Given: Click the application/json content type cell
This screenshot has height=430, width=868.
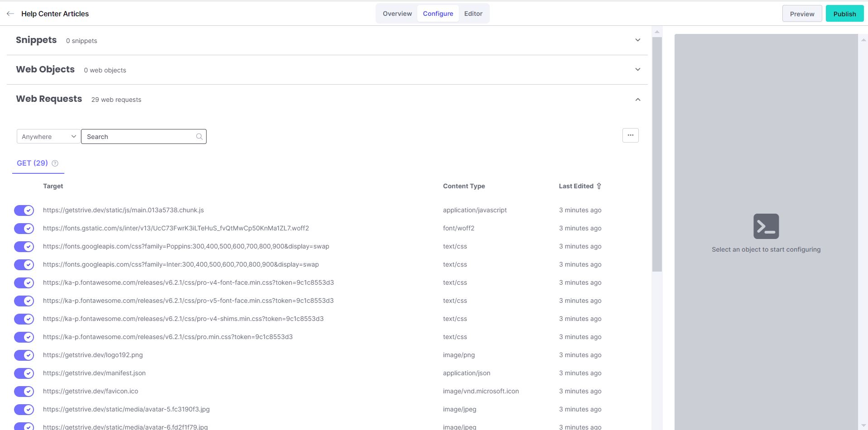Looking at the screenshot, I should pyautogui.click(x=467, y=373).
